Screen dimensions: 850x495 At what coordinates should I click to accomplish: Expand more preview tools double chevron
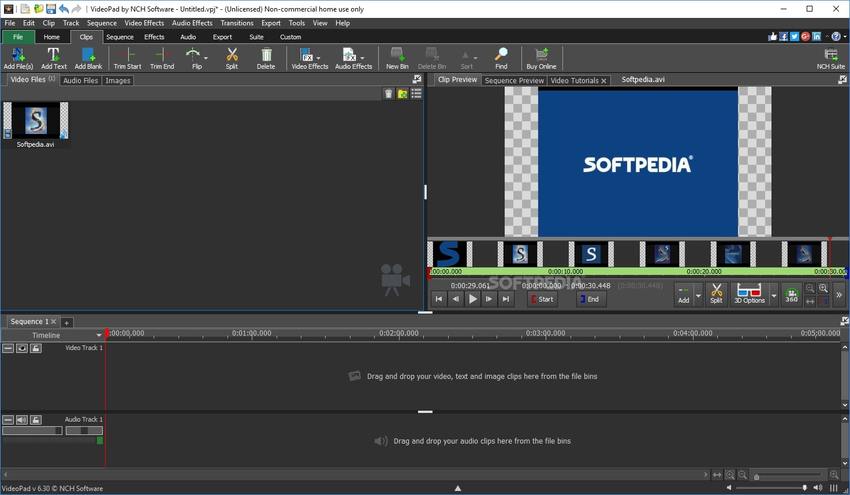pyautogui.click(x=839, y=294)
